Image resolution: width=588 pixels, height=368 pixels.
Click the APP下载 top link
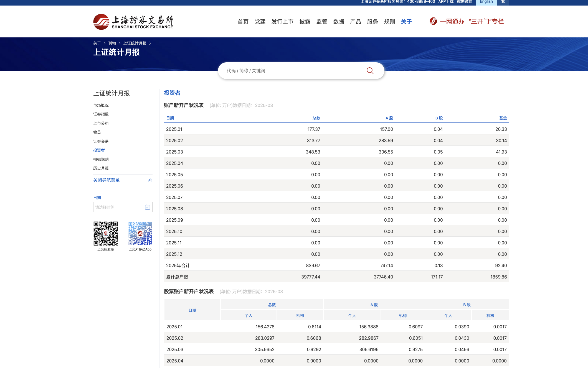[x=446, y=2]
